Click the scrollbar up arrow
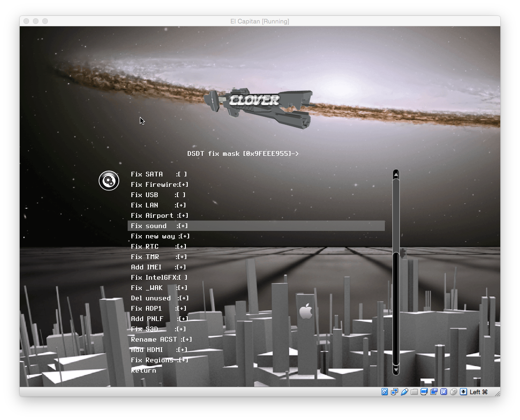520x420 pixels. pos(396,174)
